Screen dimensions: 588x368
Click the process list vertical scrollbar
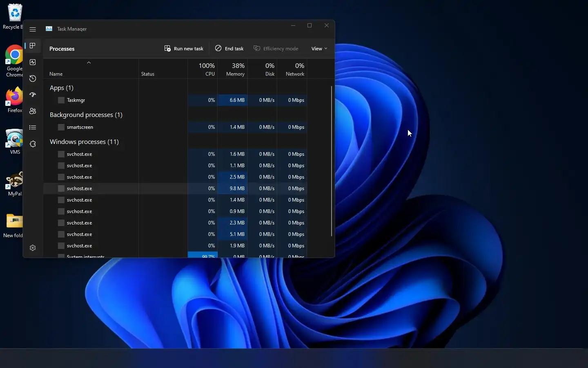[332, 161]
